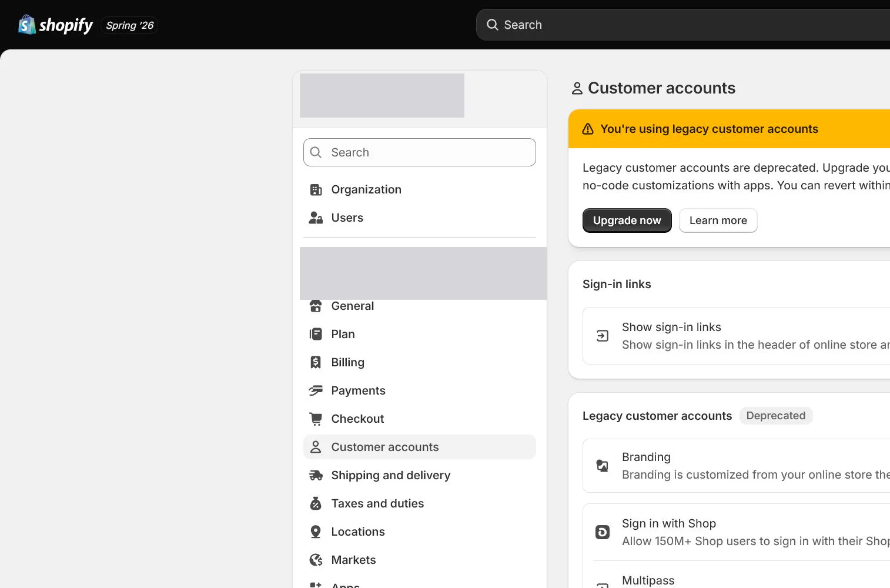Open Checkout settings
Viewport: 890px width, 588px height.
420,419
